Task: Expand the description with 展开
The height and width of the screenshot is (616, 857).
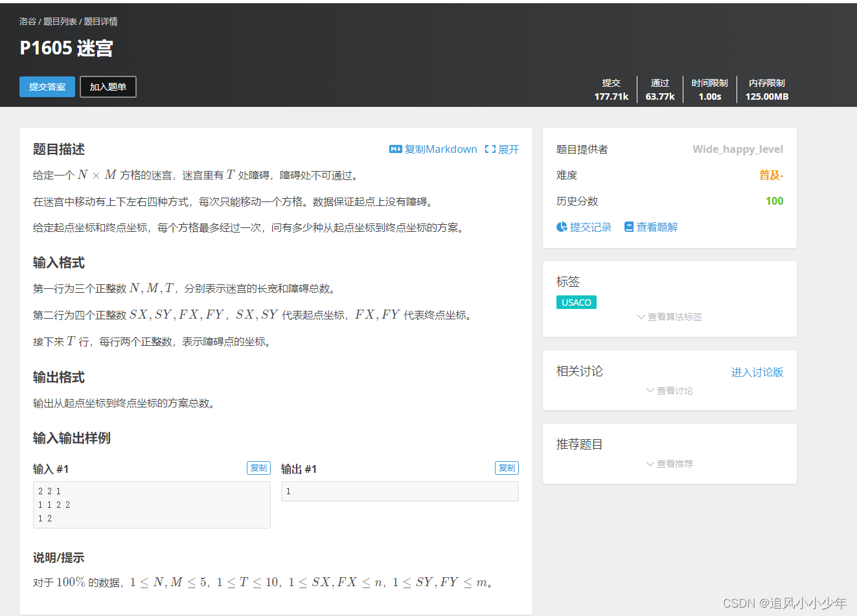Action: [508, 149]
